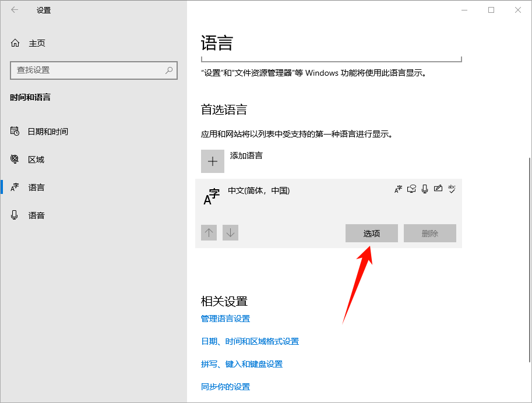This screenshot has height=403, width=532.
Task: Switch to 区域 settings page
Action: pos(36,160)
